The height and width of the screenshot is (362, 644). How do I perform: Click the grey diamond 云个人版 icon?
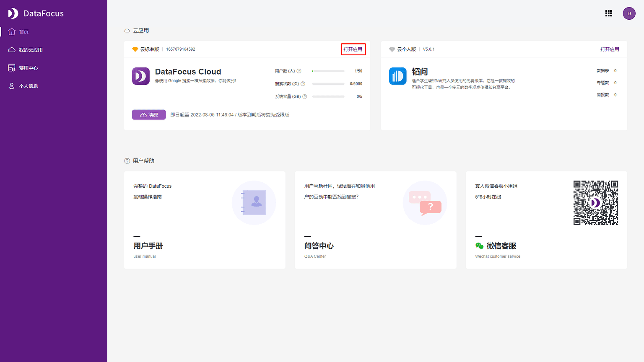tap(392, 49)
